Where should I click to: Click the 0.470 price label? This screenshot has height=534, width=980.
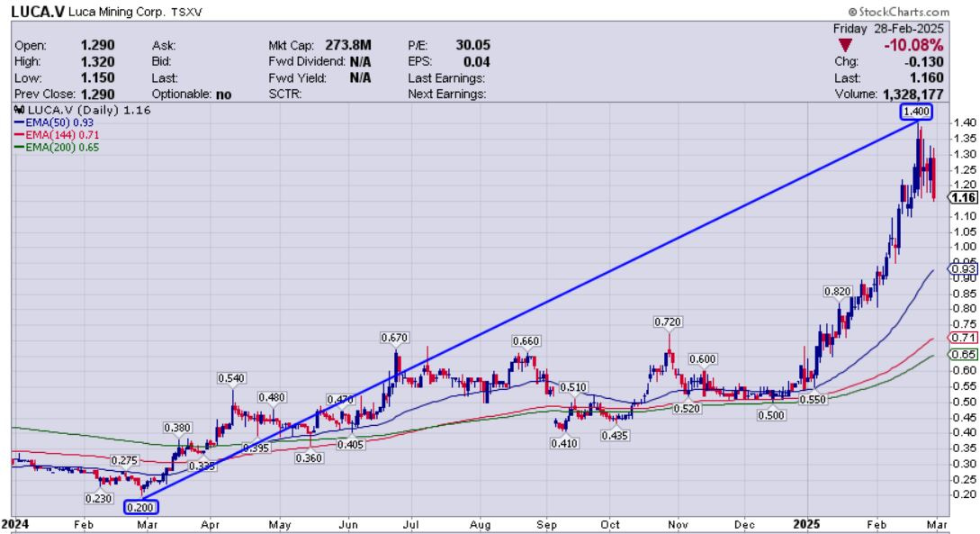click(341, 400)
